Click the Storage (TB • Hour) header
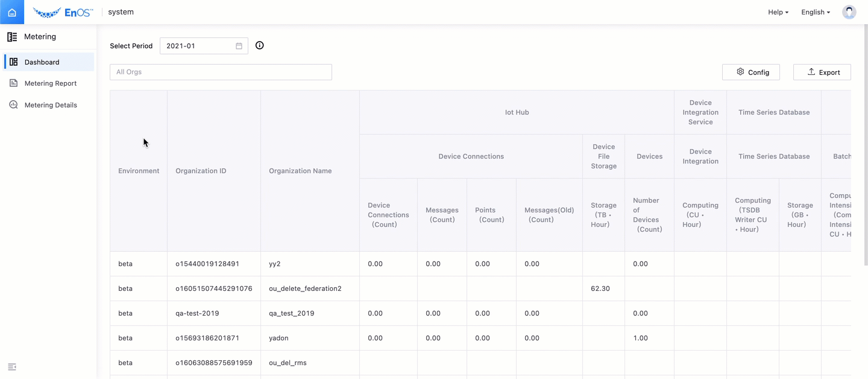This screenshot has height=379, width=868. point(603,215)
